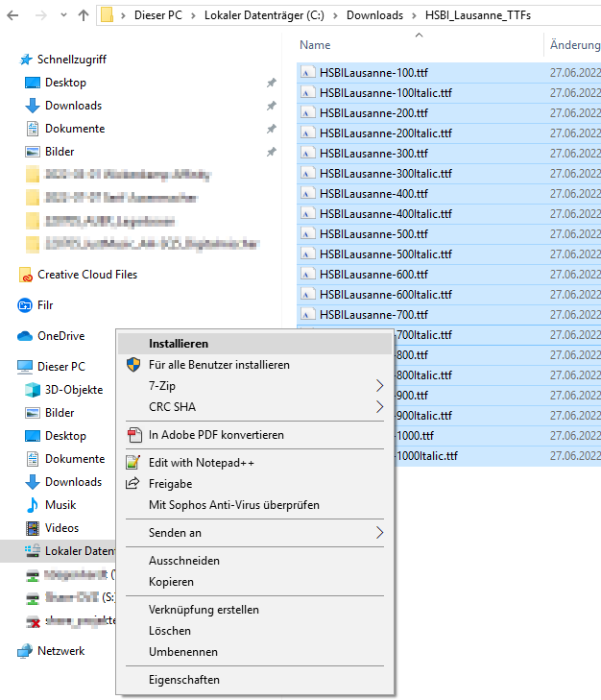The width and height of the screenshot is (601, 700).
Task: Open the Musik folder in sidebar
Action: coord(60,505)
